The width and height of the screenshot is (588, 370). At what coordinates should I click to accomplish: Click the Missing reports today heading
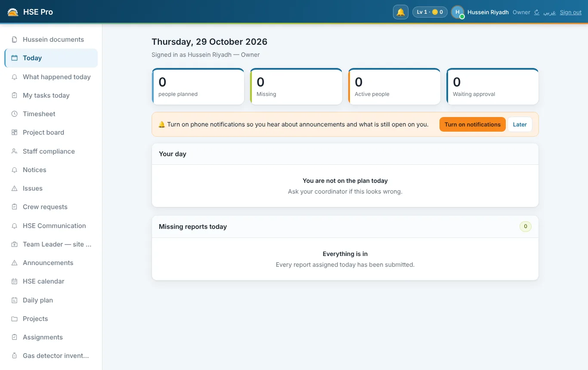[x=193, y=227]
